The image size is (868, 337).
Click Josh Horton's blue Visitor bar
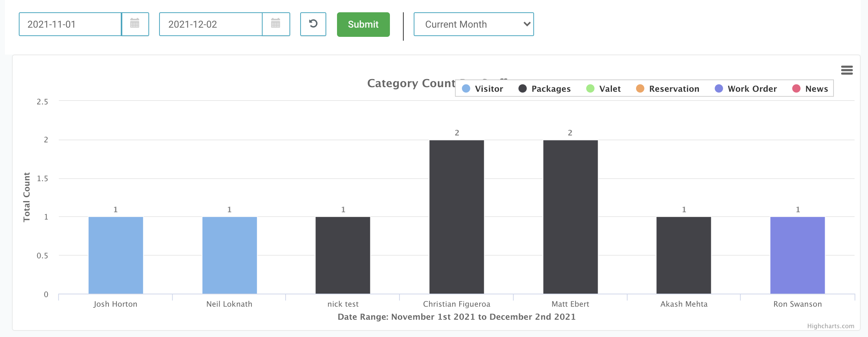point(116,255)
